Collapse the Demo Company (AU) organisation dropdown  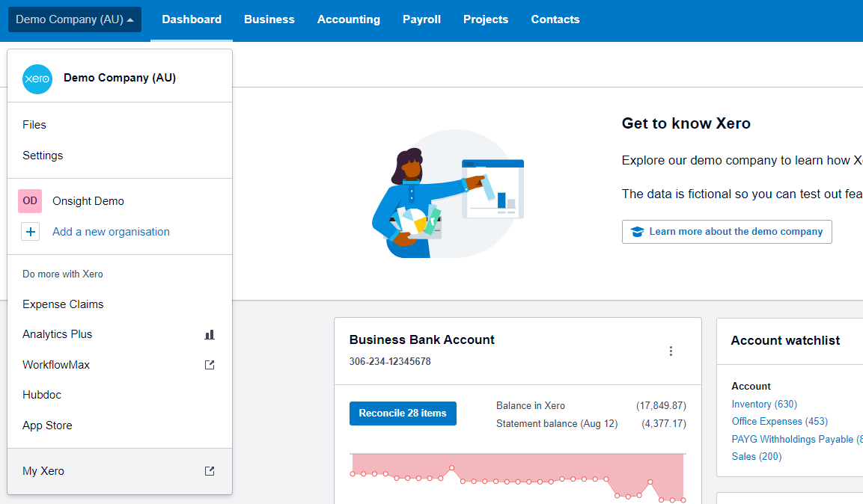[75, 19]
